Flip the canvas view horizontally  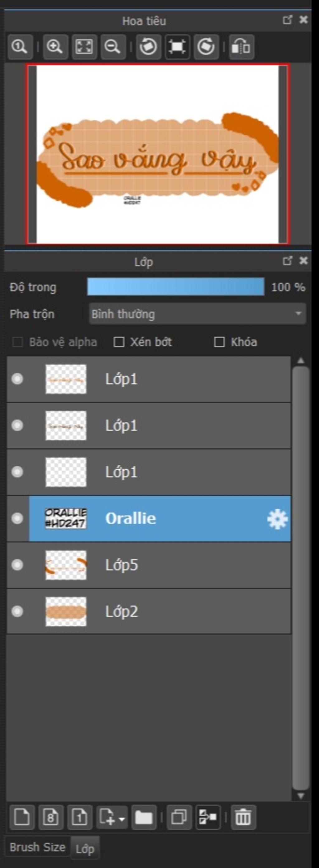pyautogui.click(x=241, y=46)
